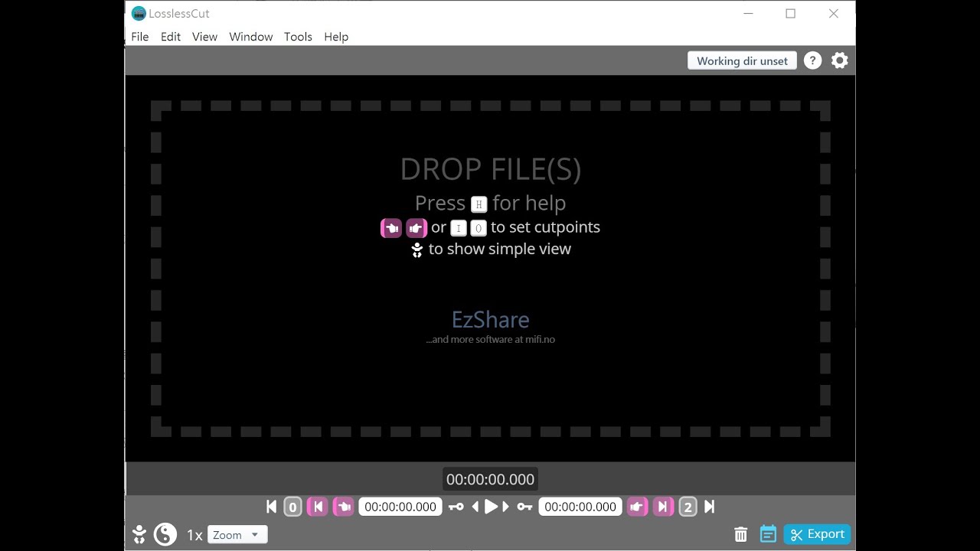Click the Working dir unset button
Image resolution: width=980 pixels, height=551 pixels.
click(x=742, y=60)
